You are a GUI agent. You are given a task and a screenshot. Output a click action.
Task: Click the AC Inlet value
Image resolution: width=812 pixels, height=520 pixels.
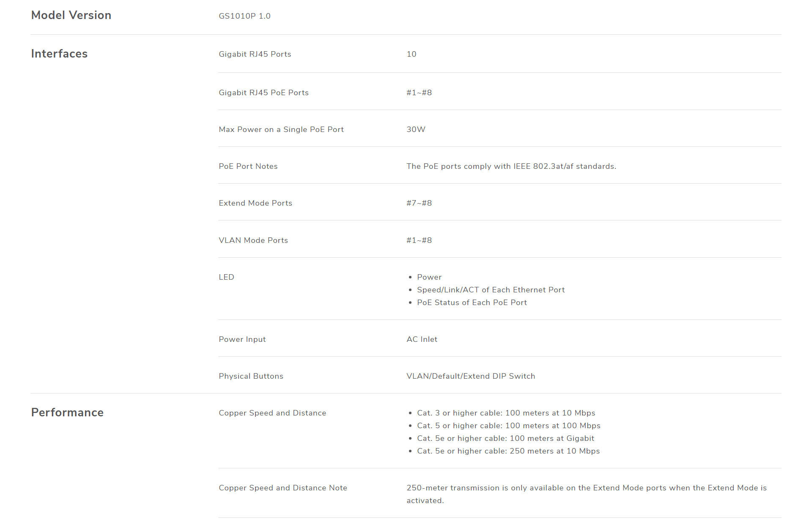click(x=422, y=339)
